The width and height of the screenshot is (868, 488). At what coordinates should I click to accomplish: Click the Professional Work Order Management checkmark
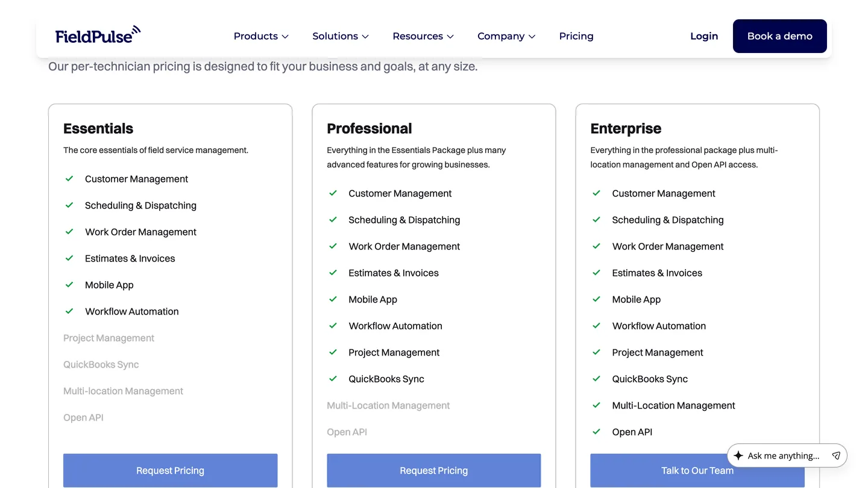[x=333, y=246]
